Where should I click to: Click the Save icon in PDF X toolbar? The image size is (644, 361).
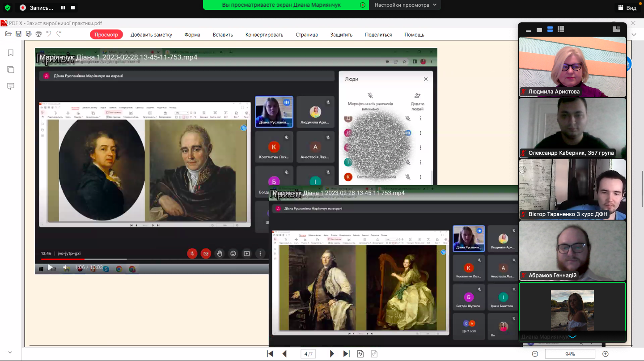point(18,34)
